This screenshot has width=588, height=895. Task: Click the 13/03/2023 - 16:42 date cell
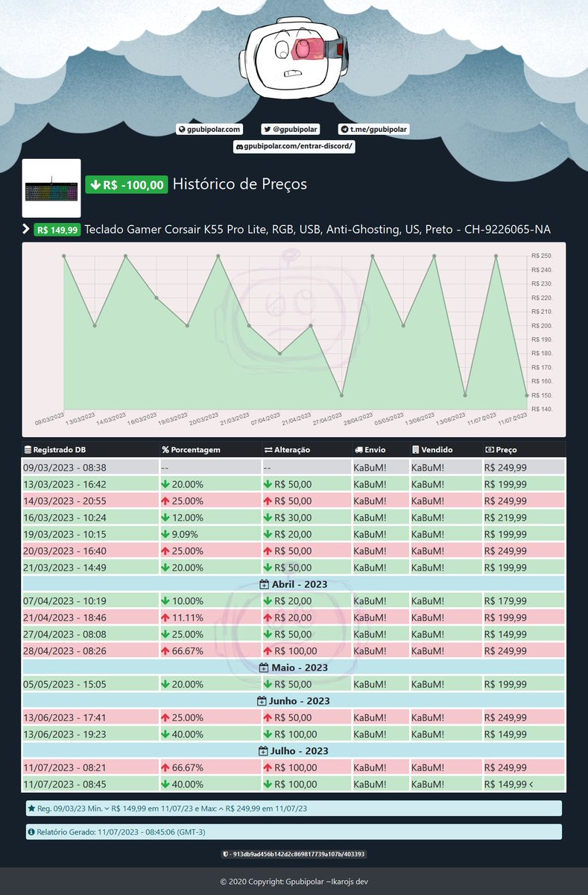(x=90, y=484)
